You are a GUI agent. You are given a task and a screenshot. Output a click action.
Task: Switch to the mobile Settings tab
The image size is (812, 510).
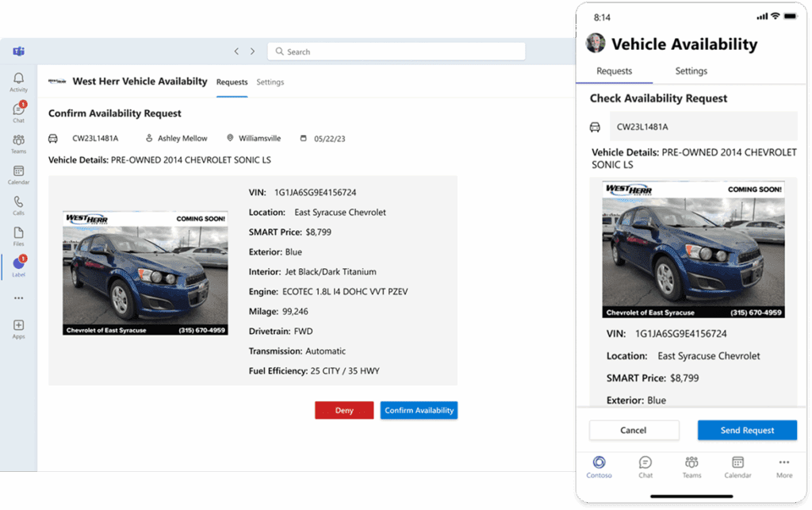pos(691,71)
